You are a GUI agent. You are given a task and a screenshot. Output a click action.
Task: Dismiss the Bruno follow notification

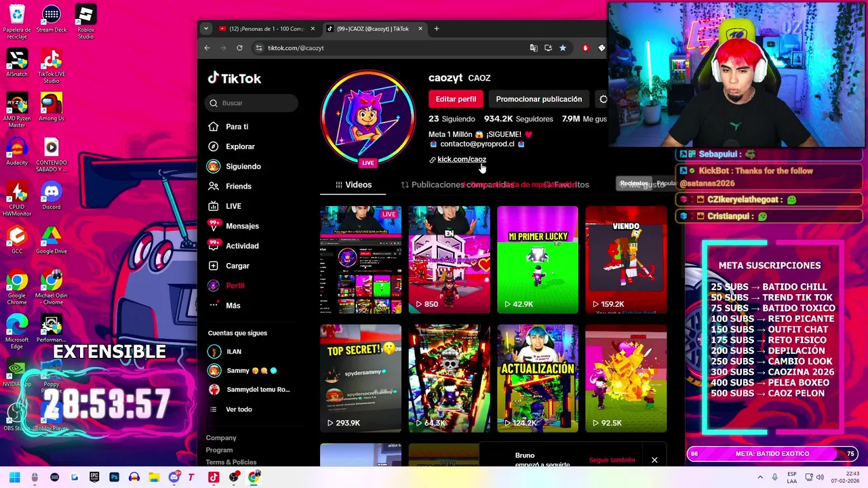tap(654, 460)
